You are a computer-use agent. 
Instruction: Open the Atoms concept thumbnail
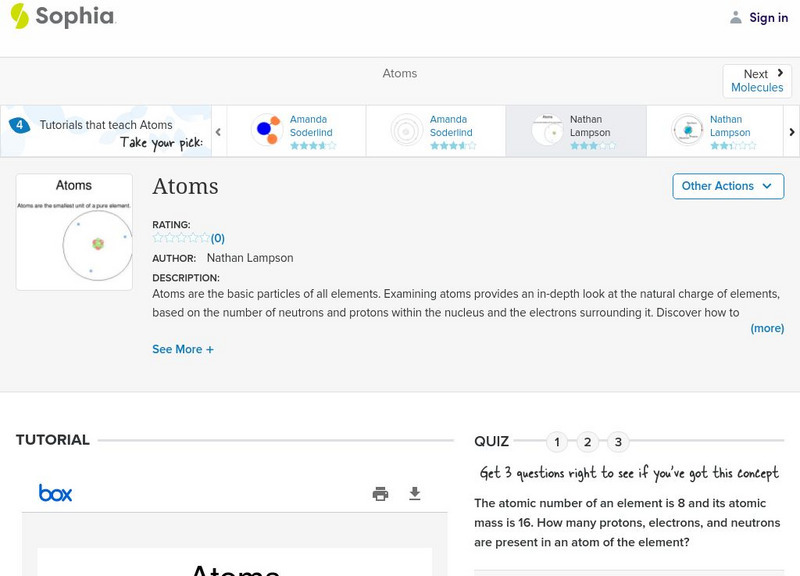(74, 231)
